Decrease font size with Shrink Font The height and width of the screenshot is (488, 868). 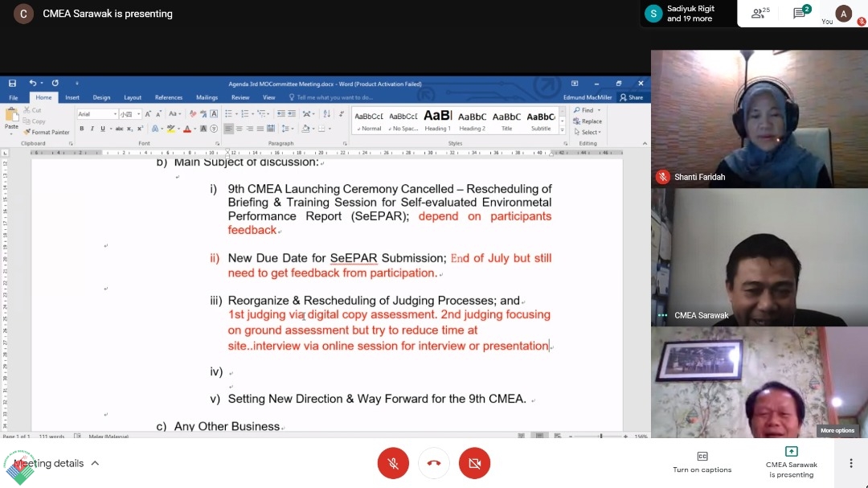pos(158,113)
